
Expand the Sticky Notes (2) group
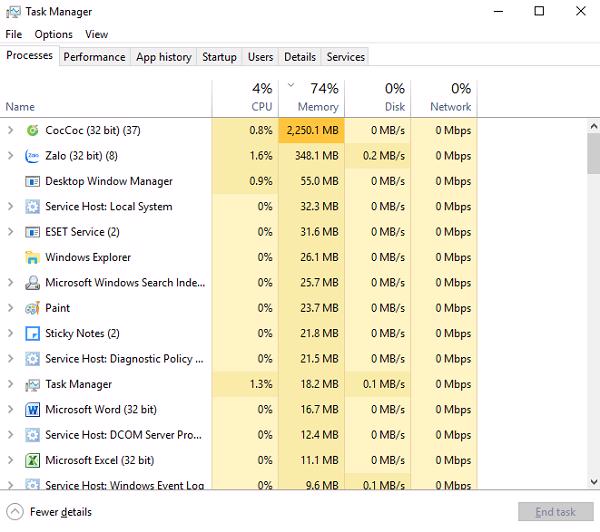[10, 334]
